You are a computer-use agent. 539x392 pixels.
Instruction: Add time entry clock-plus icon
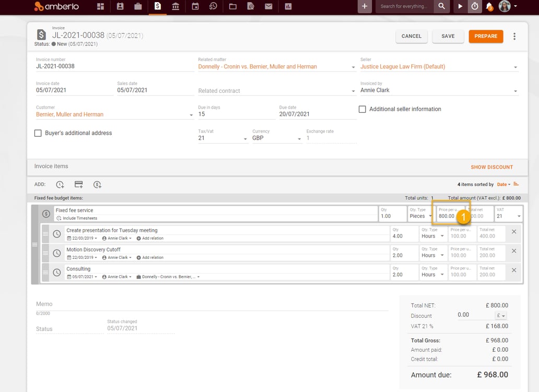[60, 184]
